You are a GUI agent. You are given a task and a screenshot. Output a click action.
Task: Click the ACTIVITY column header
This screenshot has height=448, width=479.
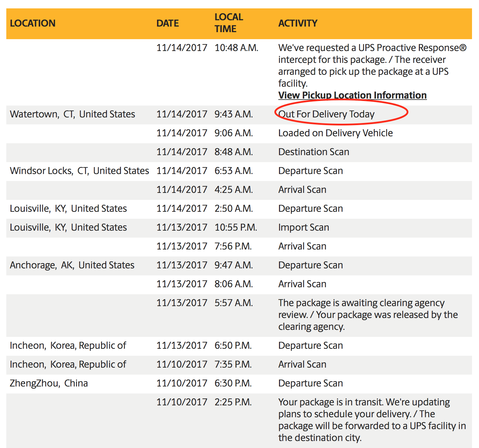point(298,23)
